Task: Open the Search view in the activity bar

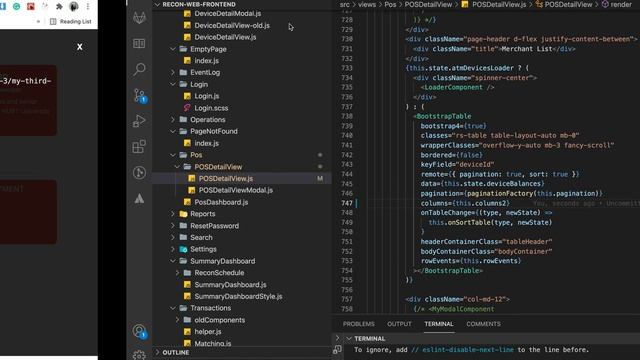Action: [139, 69]
